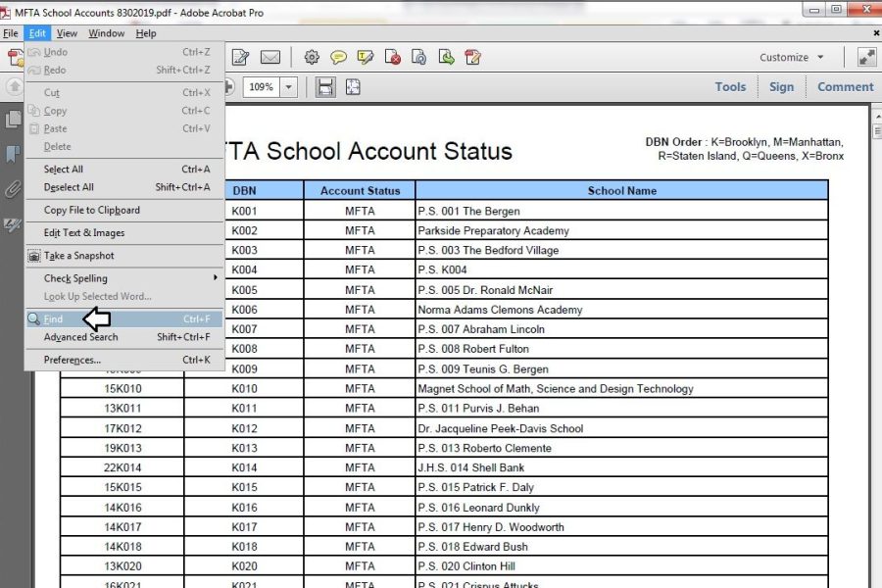882x588 pixels.
Task: Open the File menu
Action: point(10,33)
